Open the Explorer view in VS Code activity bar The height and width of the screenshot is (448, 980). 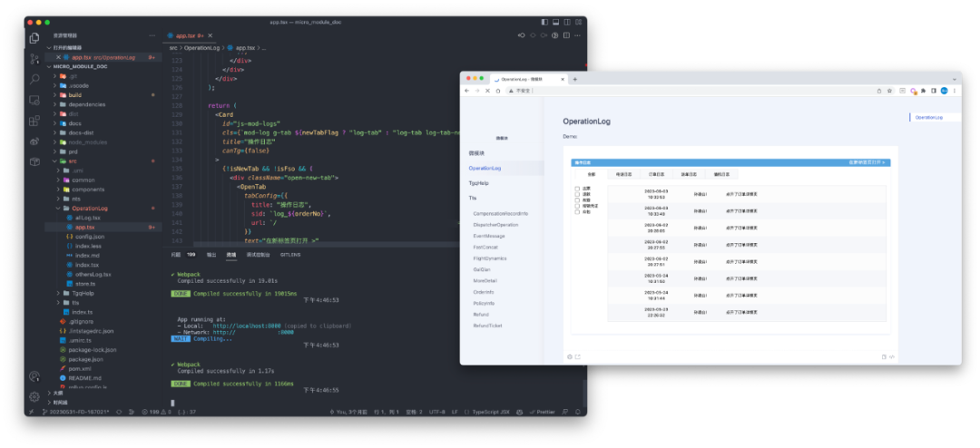[34, 38]
